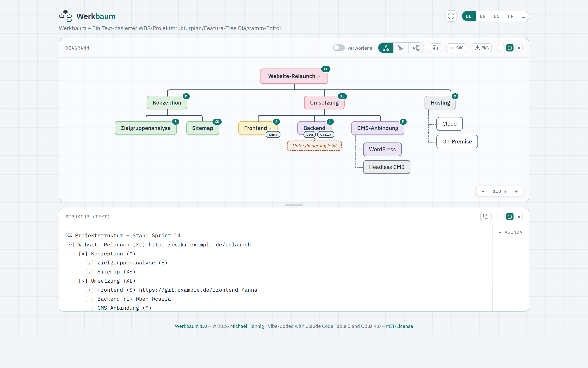Minimize the Struktur text panel
The width and height of the screenshot is (588, 368).
pos(501,216)
